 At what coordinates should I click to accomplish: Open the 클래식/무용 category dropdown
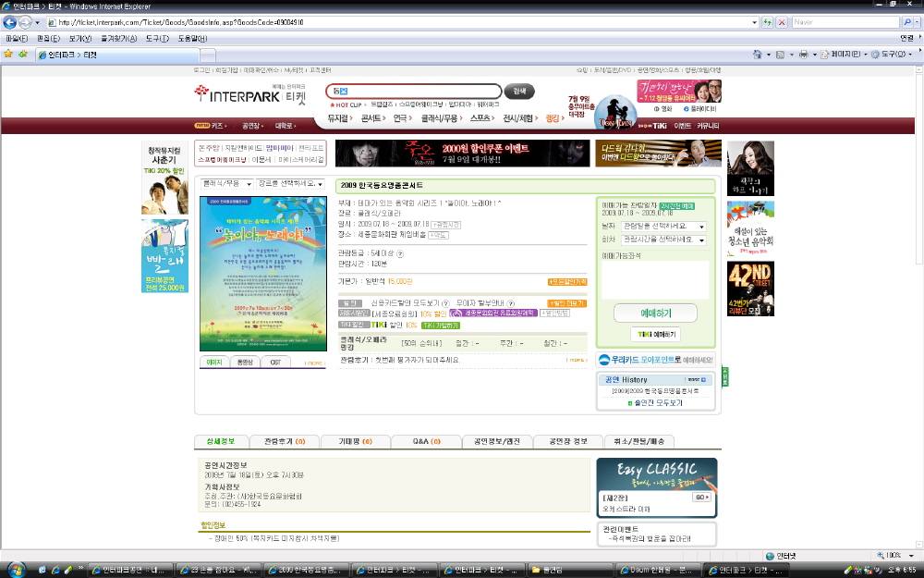tap(226, 184)
